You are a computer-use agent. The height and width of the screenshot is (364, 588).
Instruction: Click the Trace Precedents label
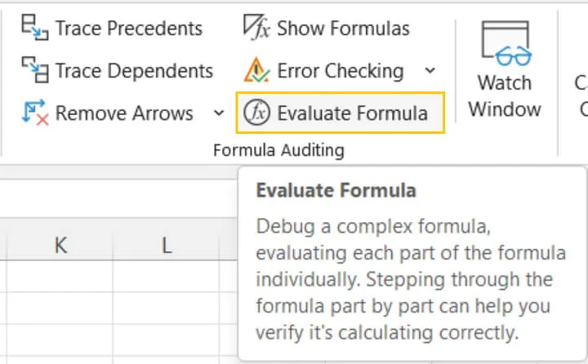coord(129,28)
